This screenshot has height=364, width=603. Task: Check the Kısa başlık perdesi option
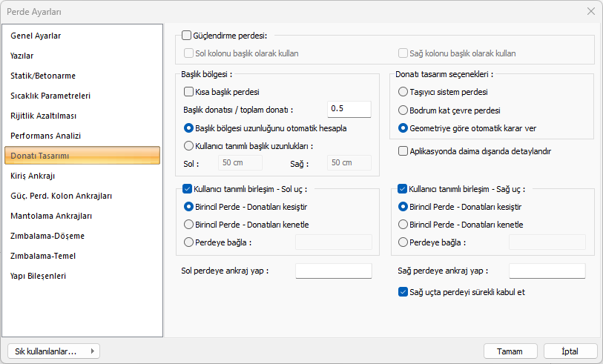[x=188, y=93]
